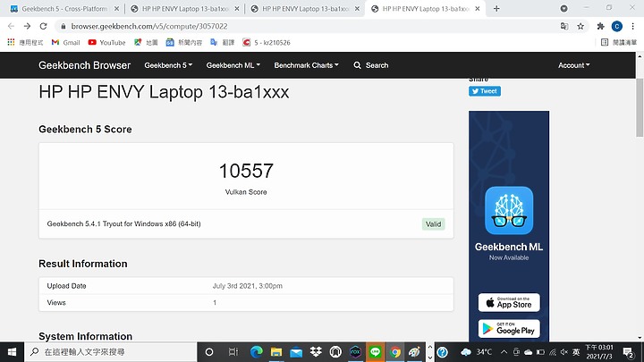Open the Gmail bookmark
The image size is (644, 362).
pos(65,42)
